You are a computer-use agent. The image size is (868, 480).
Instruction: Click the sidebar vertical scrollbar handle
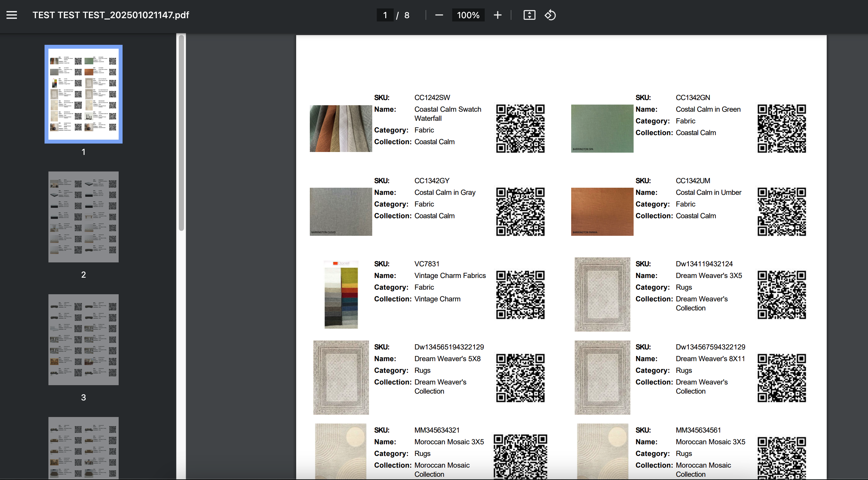coord(181,133)
